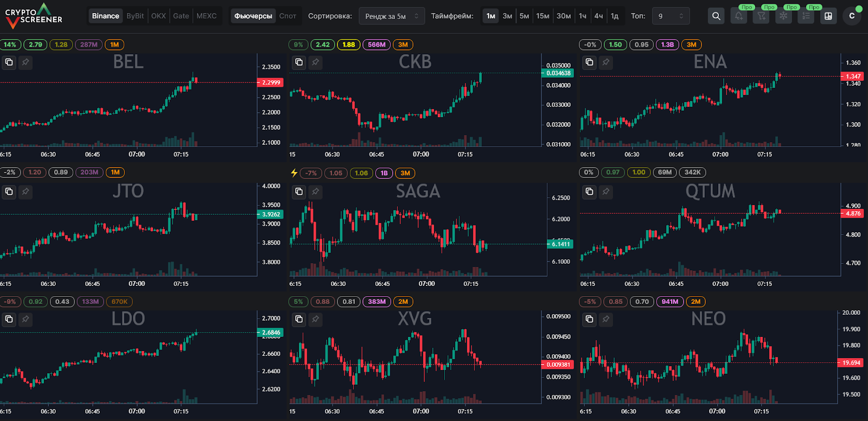868x421 pixels.
Task: Pin the ENA chart
Action: [x=606, y=62]
